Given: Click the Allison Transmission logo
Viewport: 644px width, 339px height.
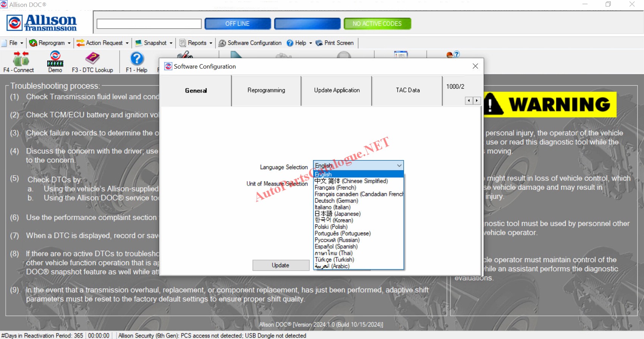Looking at the screenshot, I should tap(42, 23).
